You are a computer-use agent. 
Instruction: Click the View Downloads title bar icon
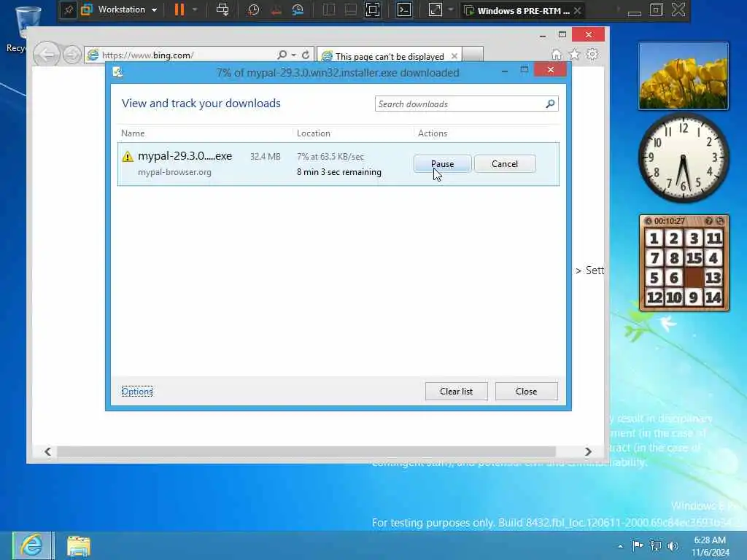click(117, 72)
